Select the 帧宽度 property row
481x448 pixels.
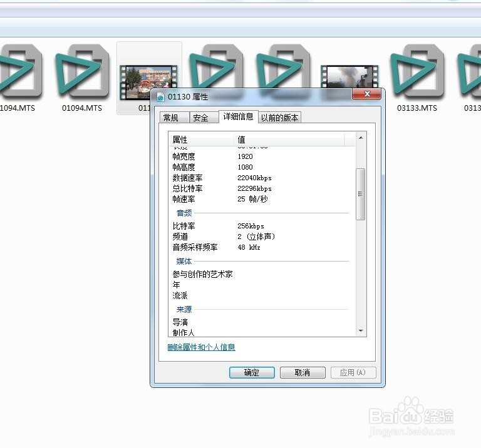tap(262, 156)
